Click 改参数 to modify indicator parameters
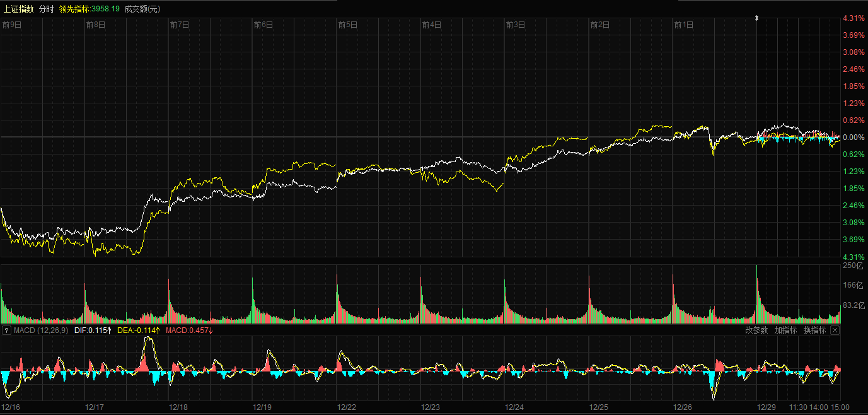 [756, 330]
